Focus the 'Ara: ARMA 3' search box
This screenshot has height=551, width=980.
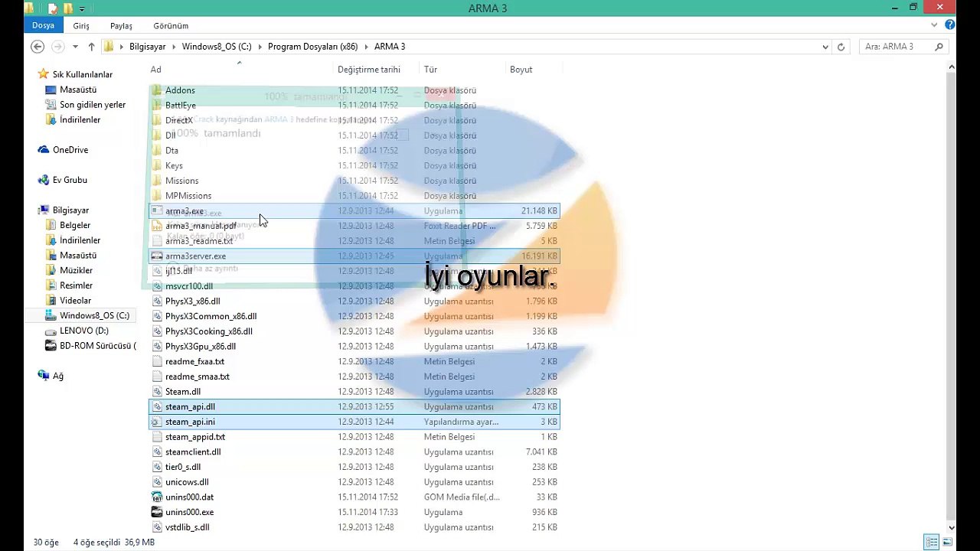point(896,47)
